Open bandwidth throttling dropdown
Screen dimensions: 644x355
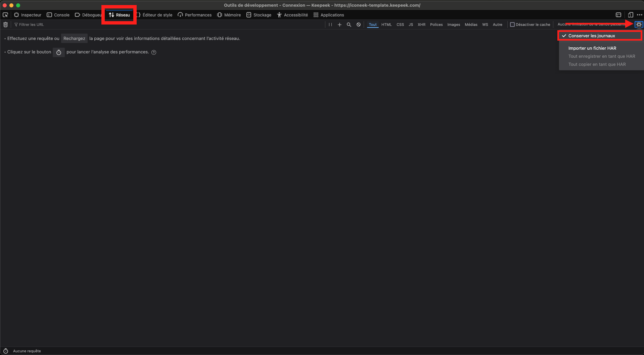click(x=591, y=25)
